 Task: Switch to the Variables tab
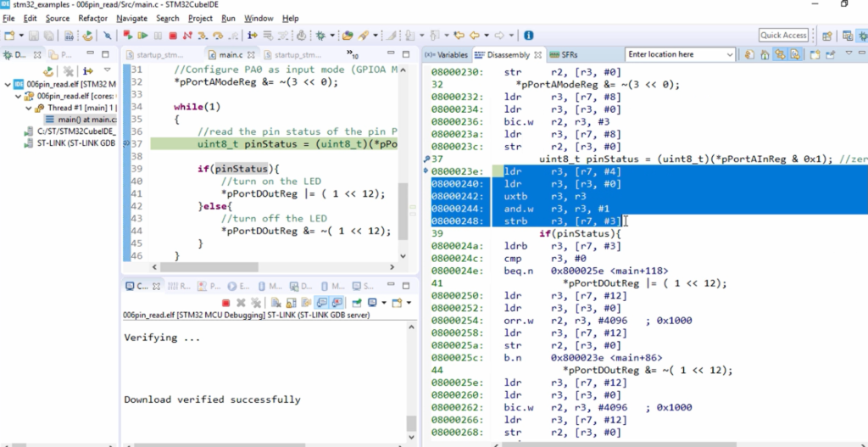(447, 55)
